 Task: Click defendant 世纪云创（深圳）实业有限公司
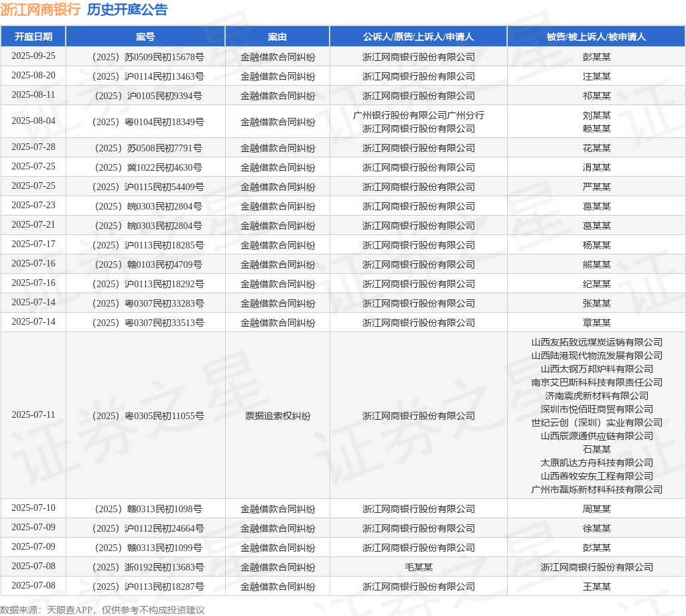click(x=597, y=422)
